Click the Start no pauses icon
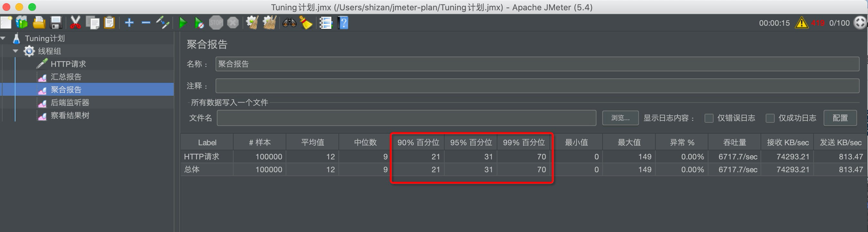The height and width of the screenshot is (232, 868). pos(199,23)
